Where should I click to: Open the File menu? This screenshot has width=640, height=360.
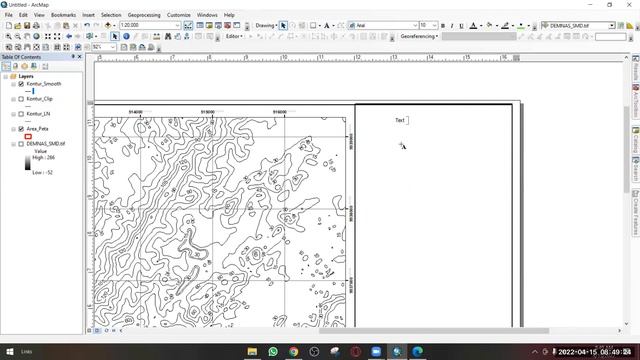pyautogui.click(x=9, y=15)
